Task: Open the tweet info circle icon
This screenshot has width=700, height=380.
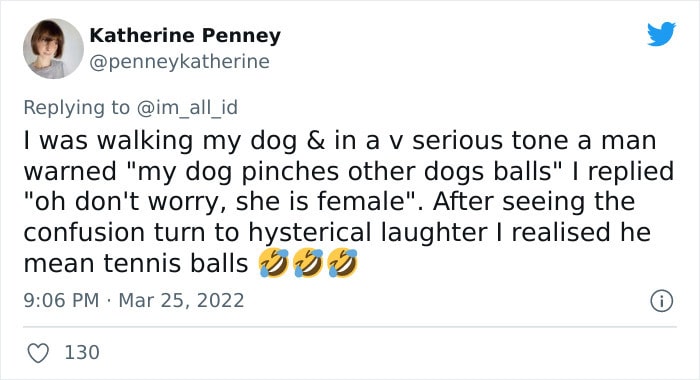Action: 661,301
